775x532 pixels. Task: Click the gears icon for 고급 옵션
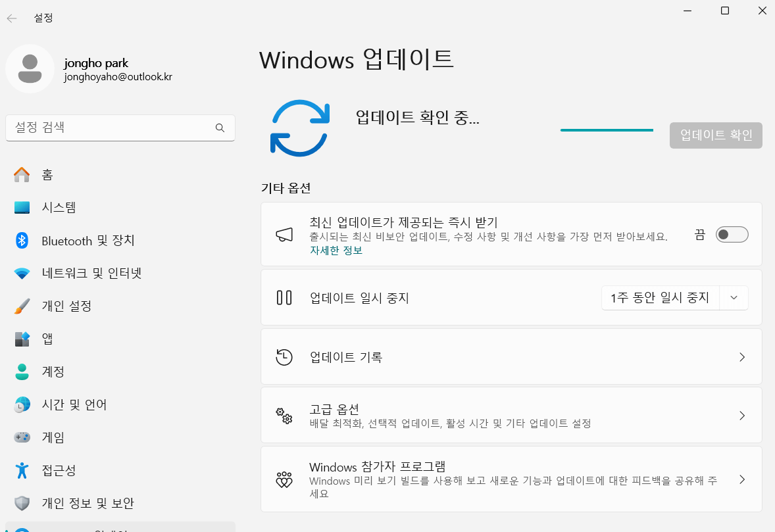point(284,416)
